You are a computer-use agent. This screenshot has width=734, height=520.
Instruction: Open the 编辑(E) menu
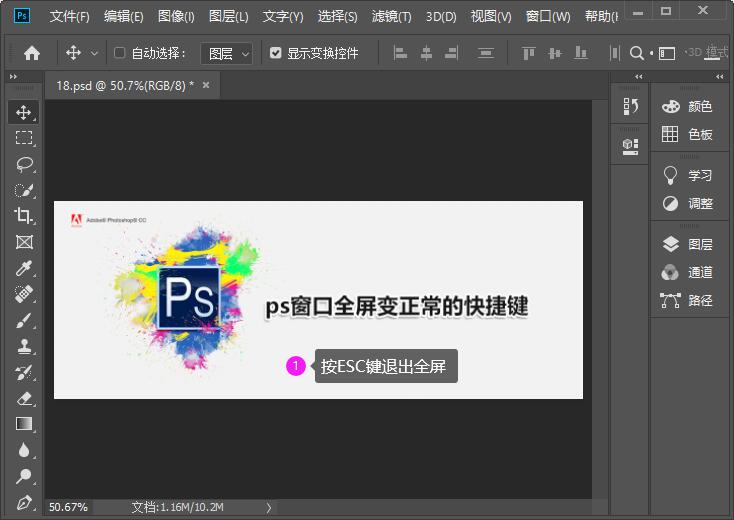point(124,16)
